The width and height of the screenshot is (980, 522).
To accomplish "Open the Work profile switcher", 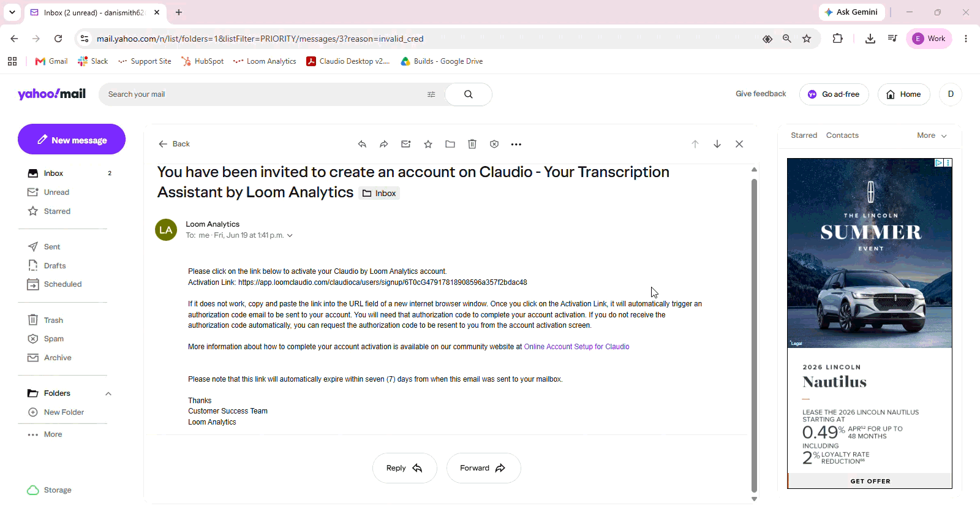I will (929, 39).
